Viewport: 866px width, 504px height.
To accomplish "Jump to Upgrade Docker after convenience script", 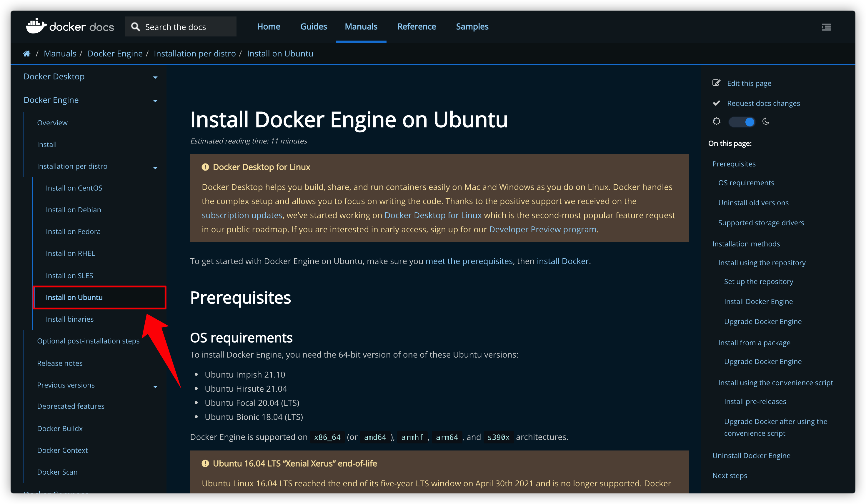I will [x=776, y=427].
